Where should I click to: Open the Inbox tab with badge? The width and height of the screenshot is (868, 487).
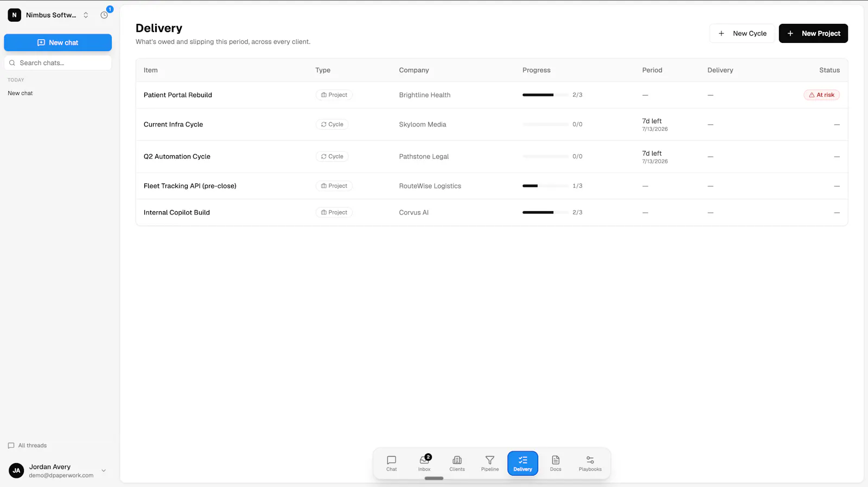[424, 463]
